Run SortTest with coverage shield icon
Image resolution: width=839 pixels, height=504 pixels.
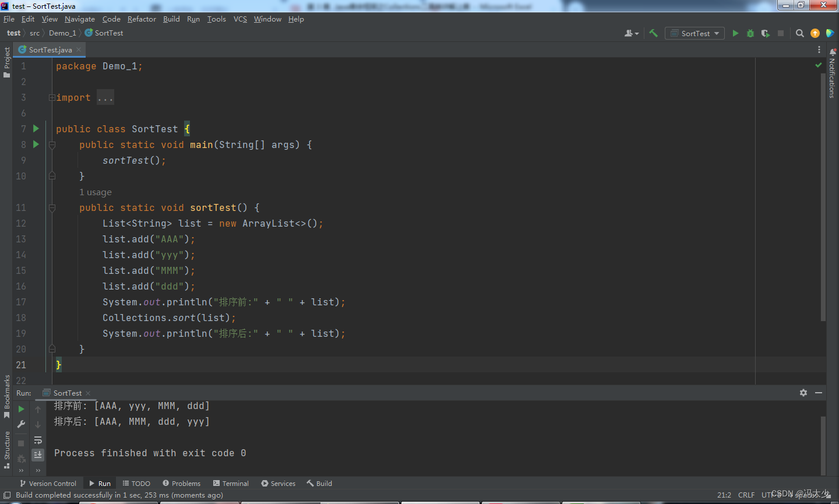[766, 33]
